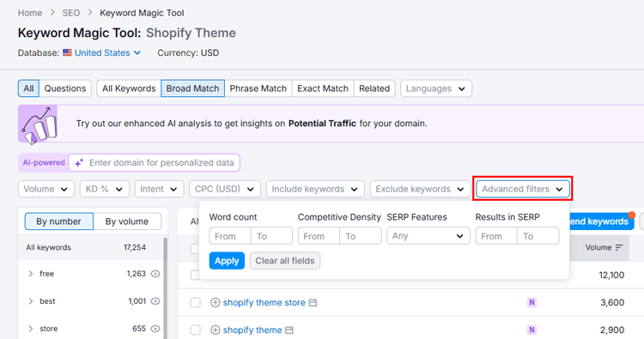Click the N intent badge for shopify theme

coord(532,330)
